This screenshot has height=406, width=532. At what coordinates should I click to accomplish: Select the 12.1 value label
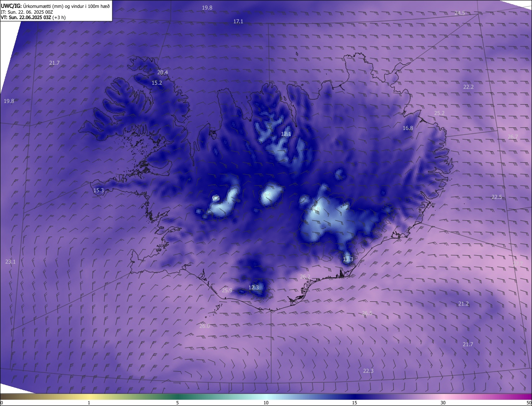point(286,134)
